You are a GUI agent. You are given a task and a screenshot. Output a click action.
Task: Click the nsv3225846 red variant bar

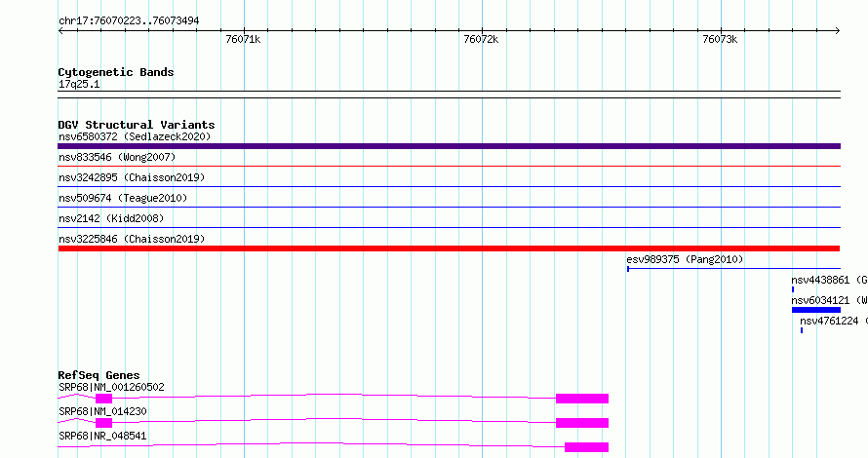click(449, 248)
